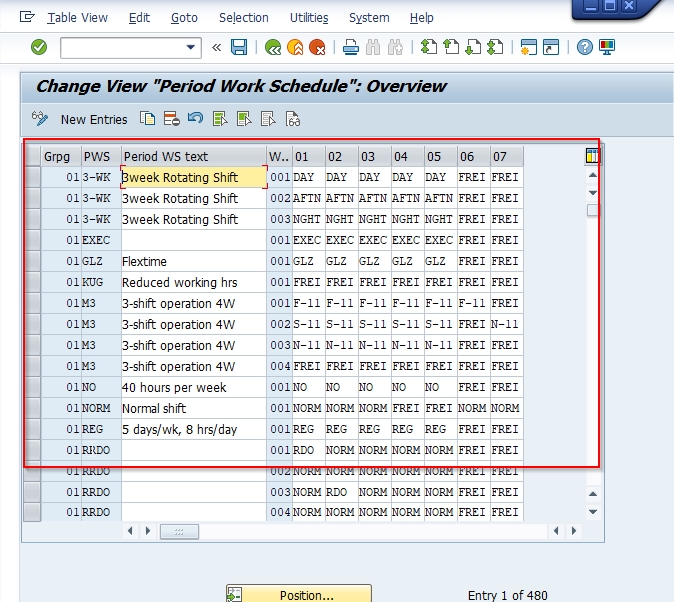Viewport: 674px width, 602px height.
Task: Select row for Normal shift entry
Action: [x=32, y=408]
